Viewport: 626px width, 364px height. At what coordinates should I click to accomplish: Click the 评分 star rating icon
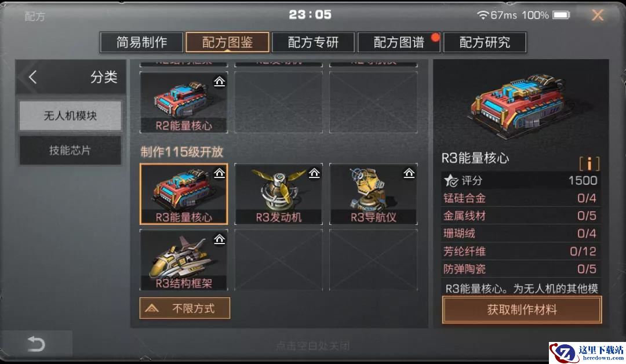[451, 181]
